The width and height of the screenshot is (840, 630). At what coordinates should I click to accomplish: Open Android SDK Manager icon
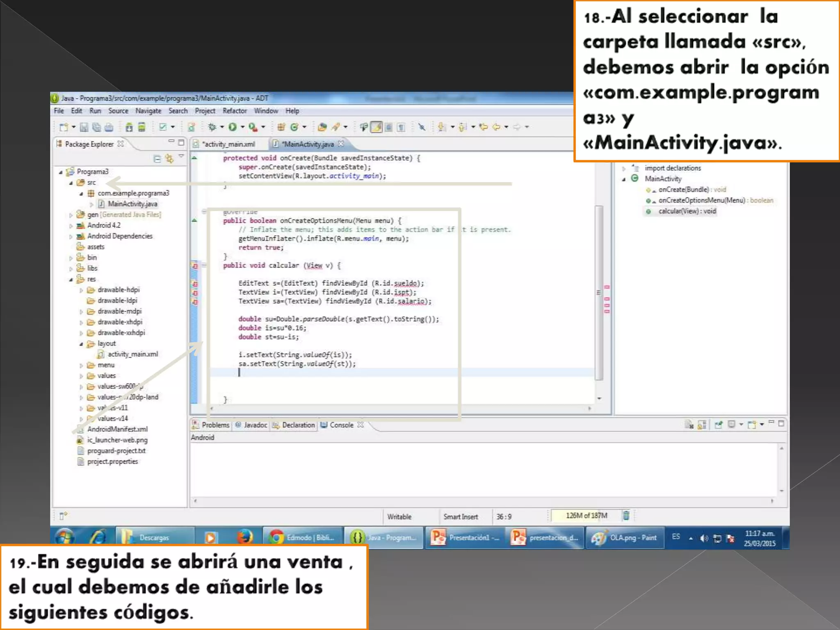pyautogui.click(x=129, y=127)
